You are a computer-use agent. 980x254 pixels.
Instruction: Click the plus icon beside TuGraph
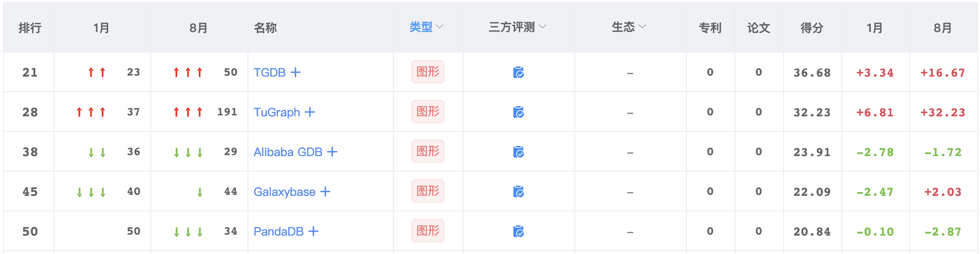pyautogui.click(x=310, y=112)
